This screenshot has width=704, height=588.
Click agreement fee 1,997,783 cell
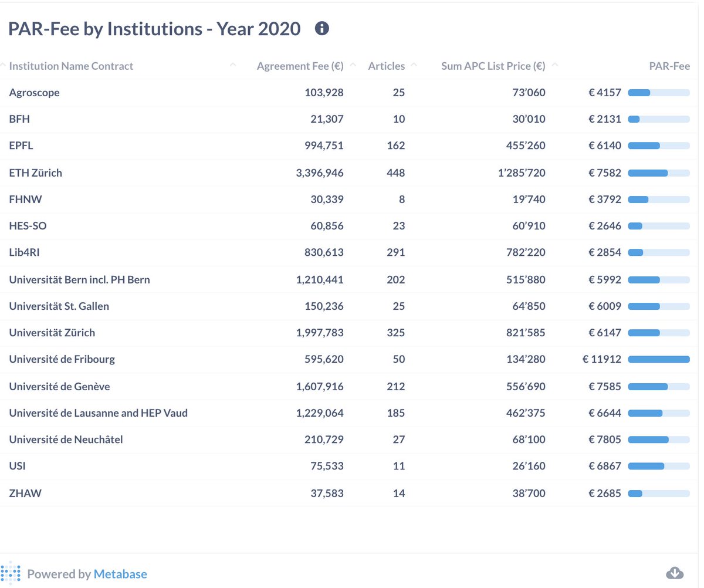coord(320,333)
